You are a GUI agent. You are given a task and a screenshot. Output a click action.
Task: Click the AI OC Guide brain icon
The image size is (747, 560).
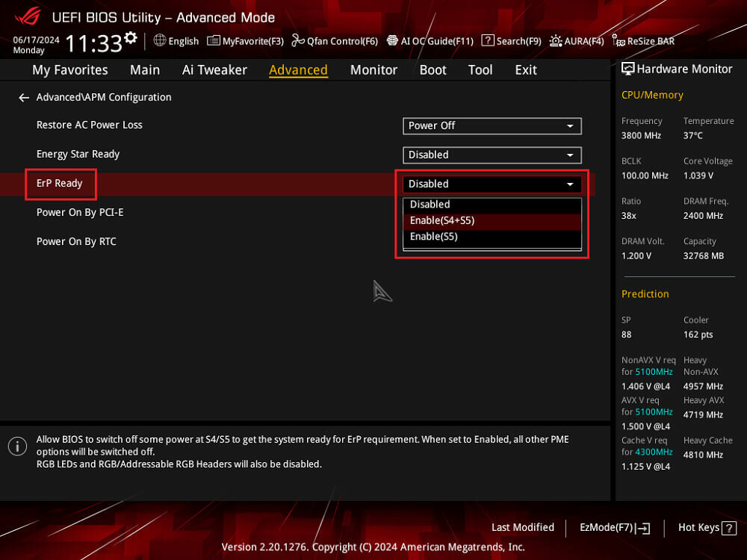(392, 41)
